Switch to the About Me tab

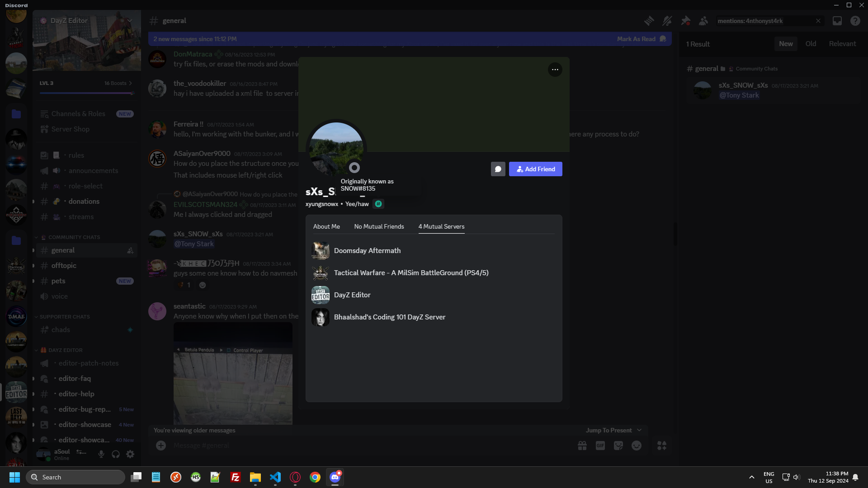[326, 226]
